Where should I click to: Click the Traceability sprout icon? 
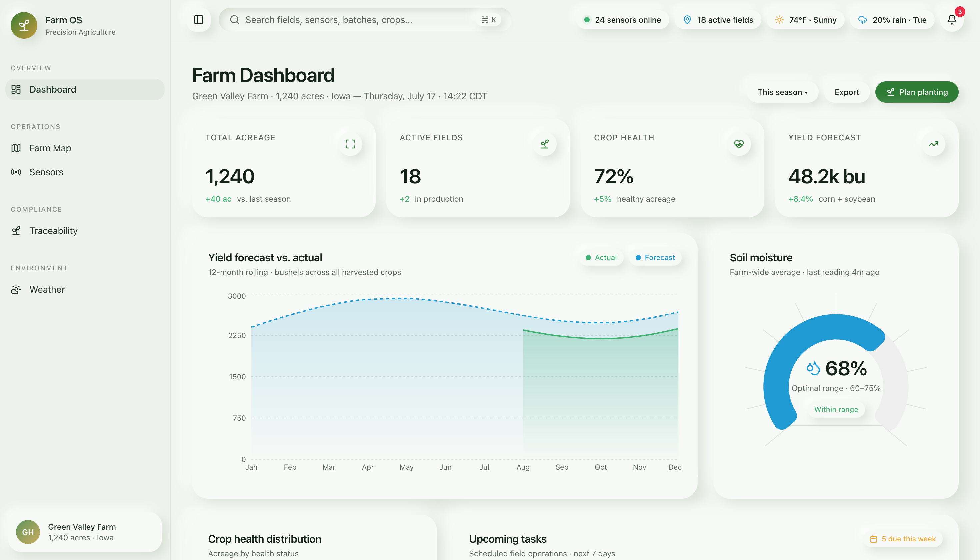(x=16, y=231)
